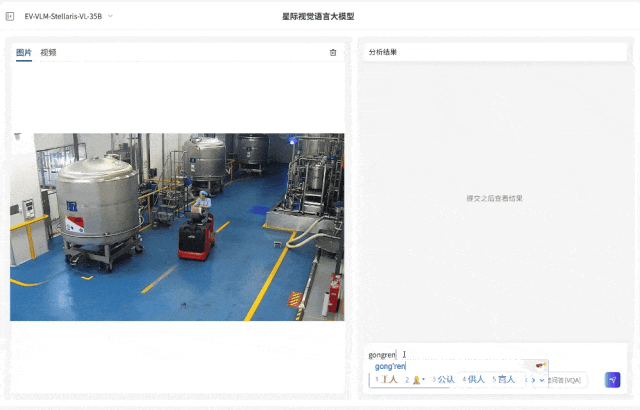
Task: Click the gong'ren pinyin composition text
Action: 390,366
